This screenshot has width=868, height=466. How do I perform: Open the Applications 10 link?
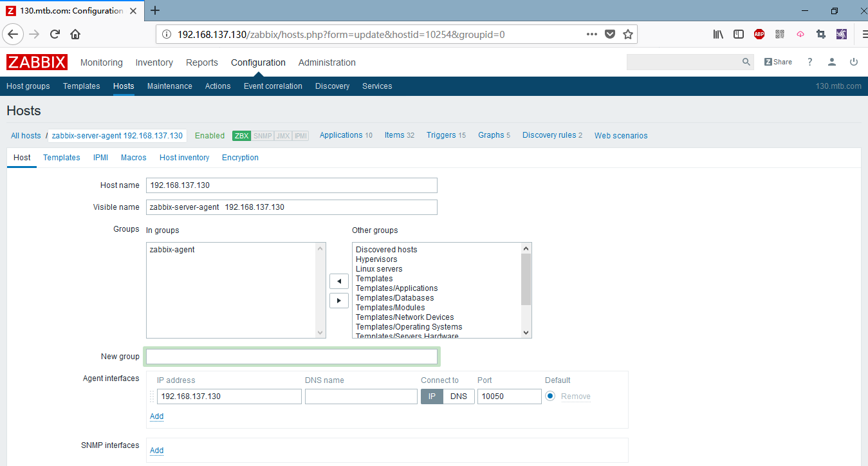(x=346, y=135)
